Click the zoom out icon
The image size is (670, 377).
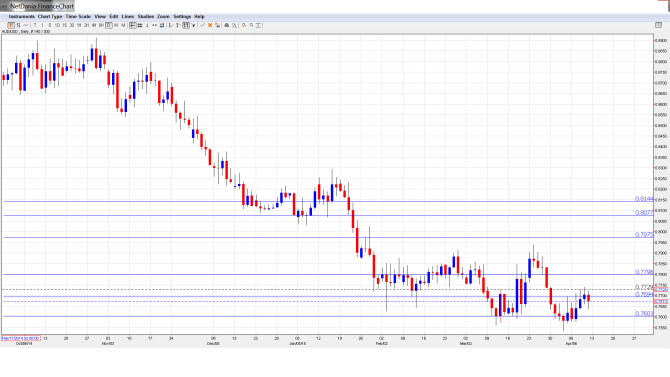tap(251, 26)
